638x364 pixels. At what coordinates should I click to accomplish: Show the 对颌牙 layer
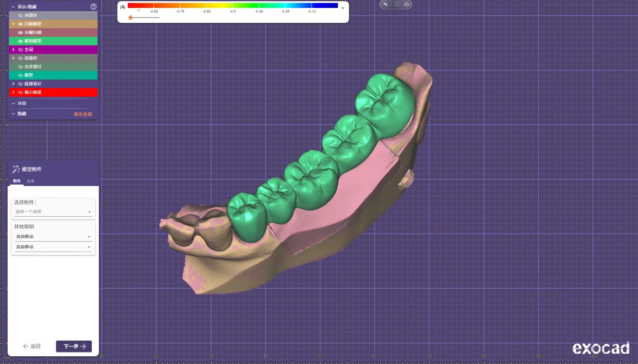click(x=20, y=15)
